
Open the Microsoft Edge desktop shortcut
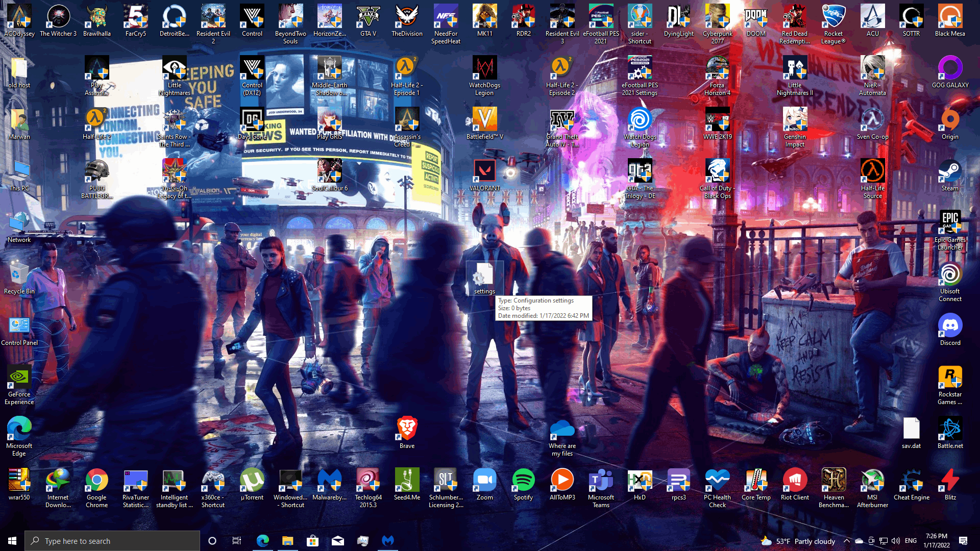(19, 436)
